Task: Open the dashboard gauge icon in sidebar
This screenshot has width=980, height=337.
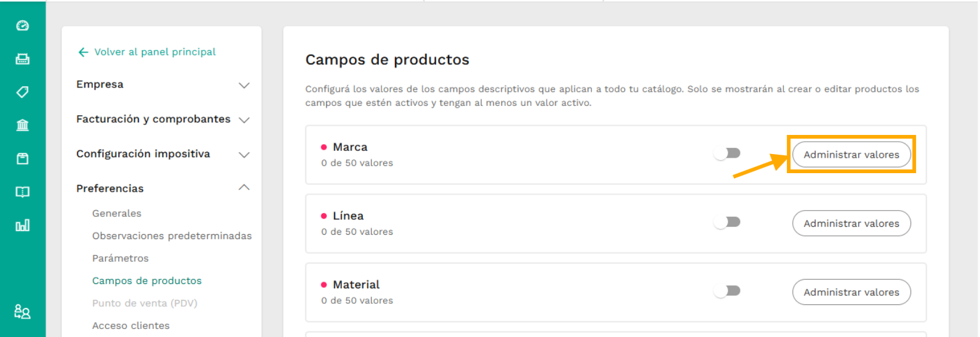Action: pos(23,26)
